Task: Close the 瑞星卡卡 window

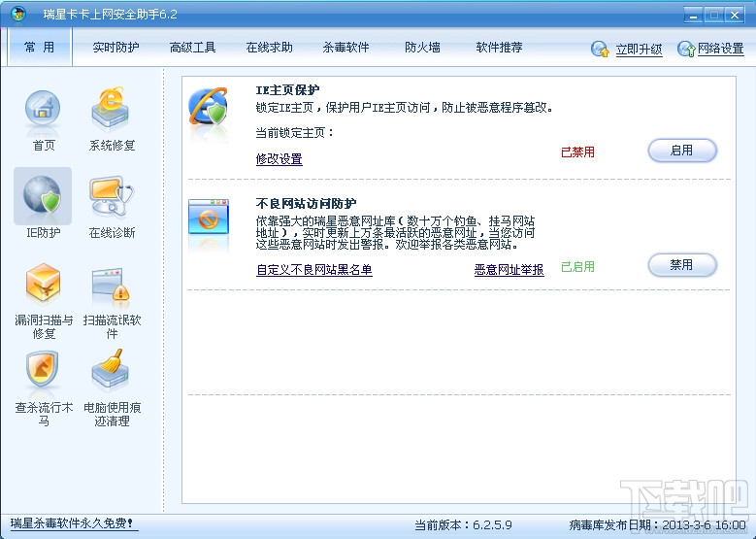Action: pos(735,15)
